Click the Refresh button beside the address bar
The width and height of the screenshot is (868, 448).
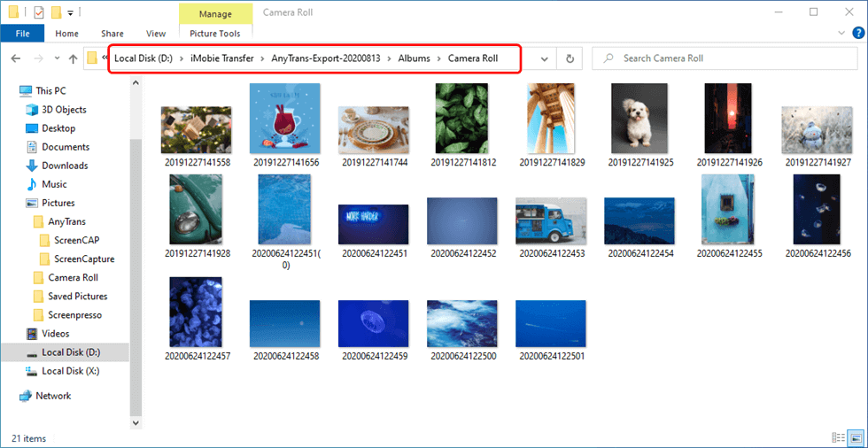570,58
